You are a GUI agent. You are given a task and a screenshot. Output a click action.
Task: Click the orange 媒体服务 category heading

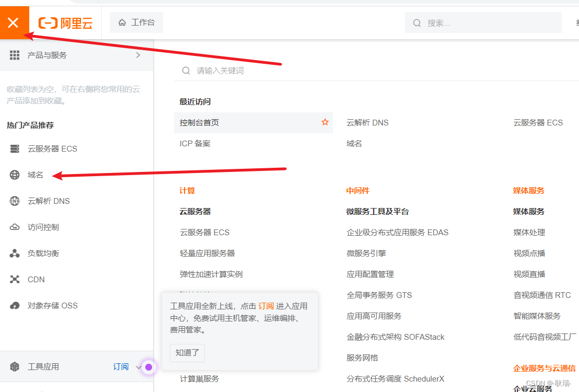(529, 191)
